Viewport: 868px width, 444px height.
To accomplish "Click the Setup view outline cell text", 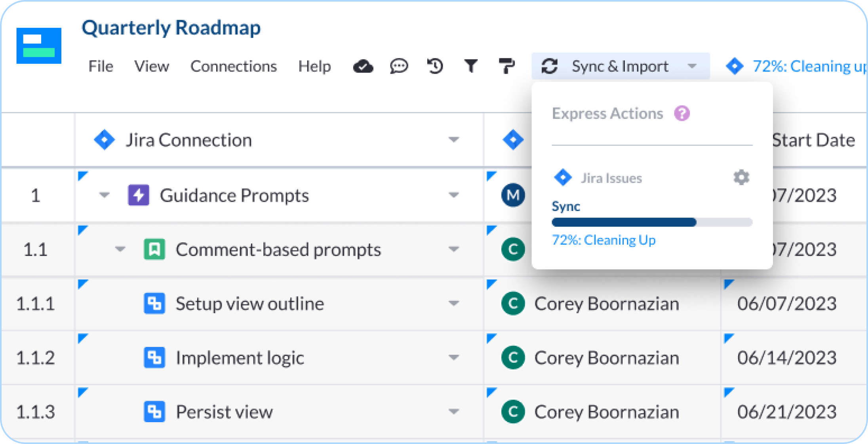I will click(x=250, y=304).
